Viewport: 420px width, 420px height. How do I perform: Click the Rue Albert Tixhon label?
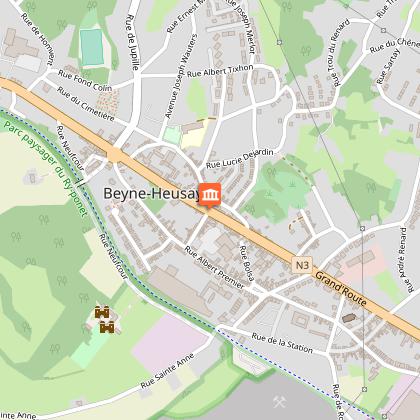tap(220, 71)
